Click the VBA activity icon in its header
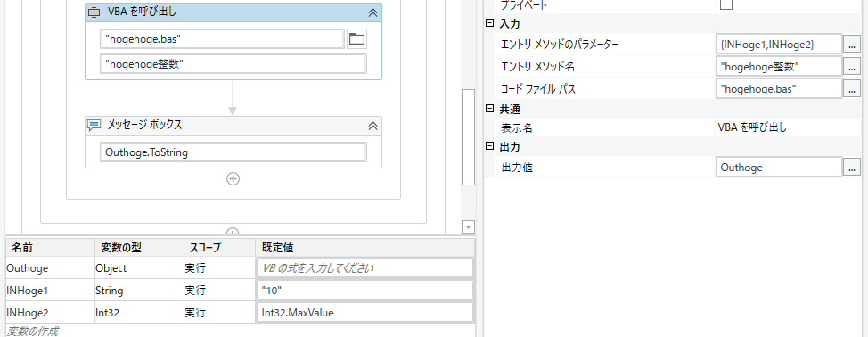 pyautogui.click(x=94, y=12)
